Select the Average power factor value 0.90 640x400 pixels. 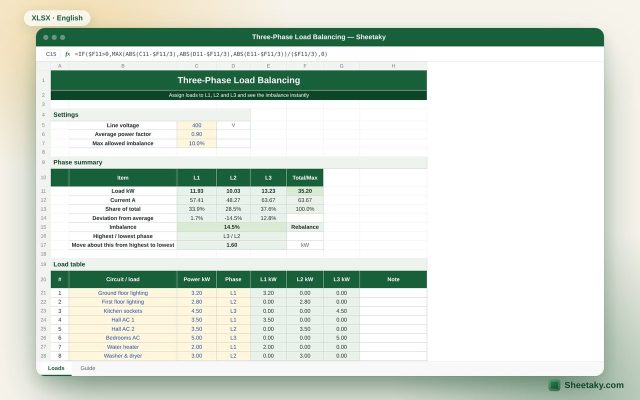(197, 134)
